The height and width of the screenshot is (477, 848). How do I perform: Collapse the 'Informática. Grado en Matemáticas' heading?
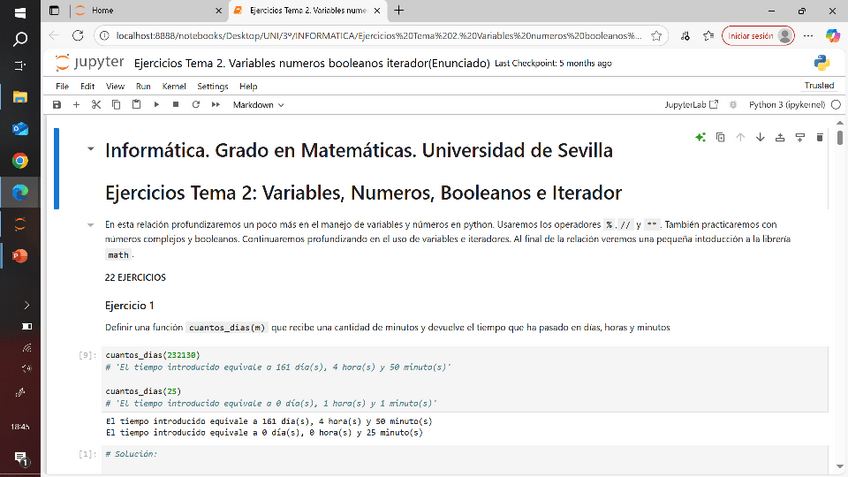[x=91, y=150]
